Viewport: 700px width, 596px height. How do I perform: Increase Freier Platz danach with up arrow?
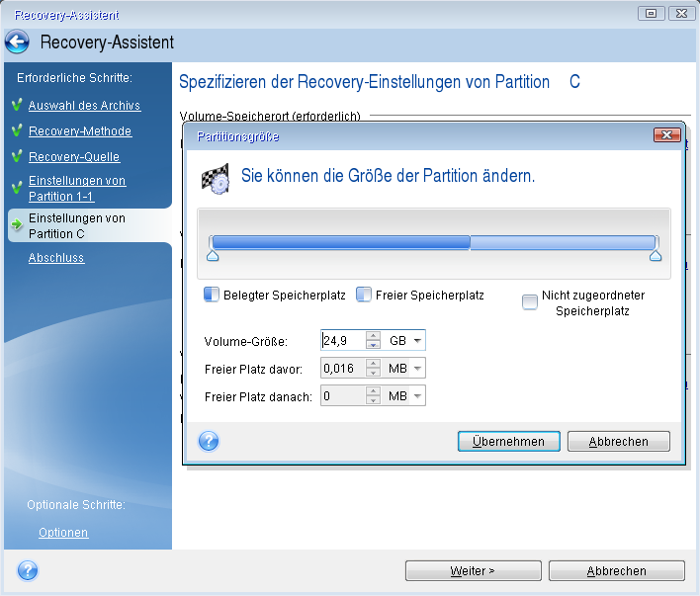373,391
